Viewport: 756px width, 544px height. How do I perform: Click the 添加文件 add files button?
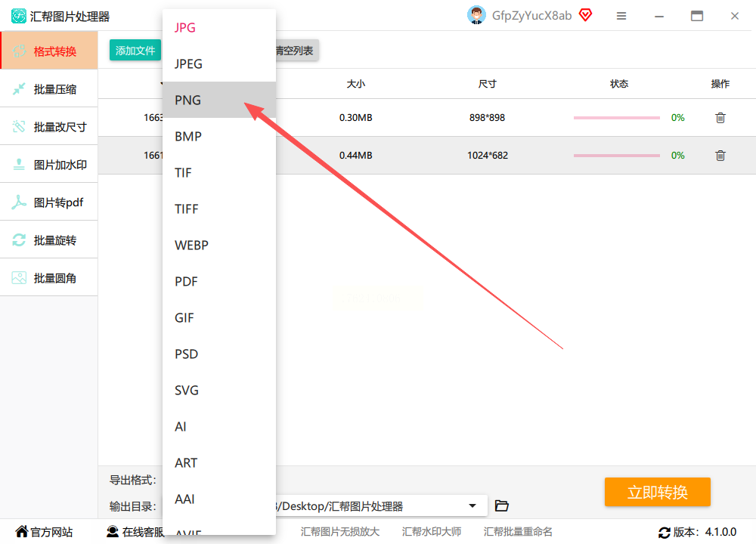click(135, 50)
